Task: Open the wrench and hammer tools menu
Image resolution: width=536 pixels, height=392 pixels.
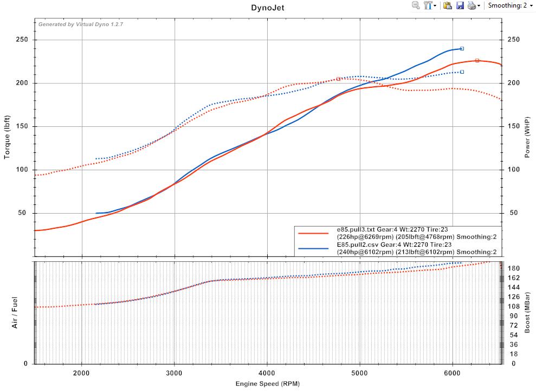Action: [429, 5]
